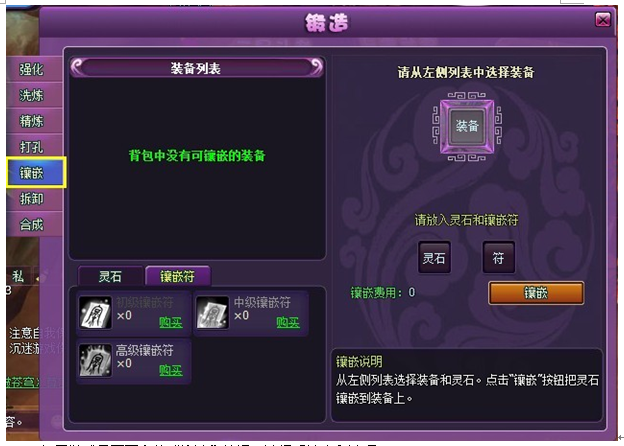Image resolution: width=624 pixels, height=446 pixels.
Task: Switch to the 精炼 side tab
Action: [x=35, y=121]
